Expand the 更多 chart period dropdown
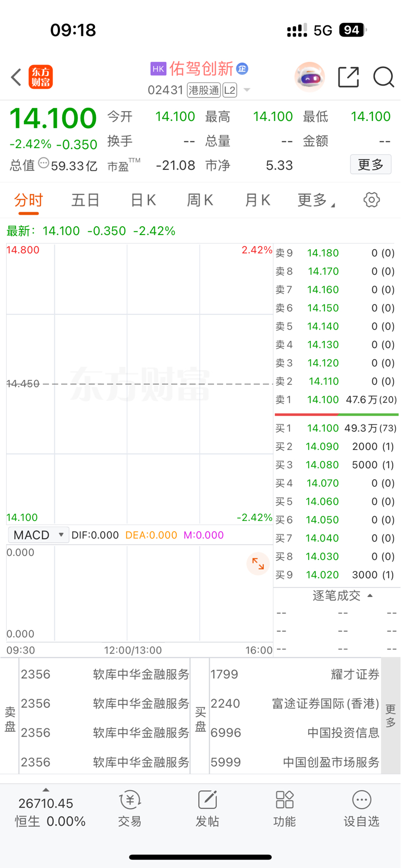The width and height of the screenshot is (401, 868). (x=316, y=200)
